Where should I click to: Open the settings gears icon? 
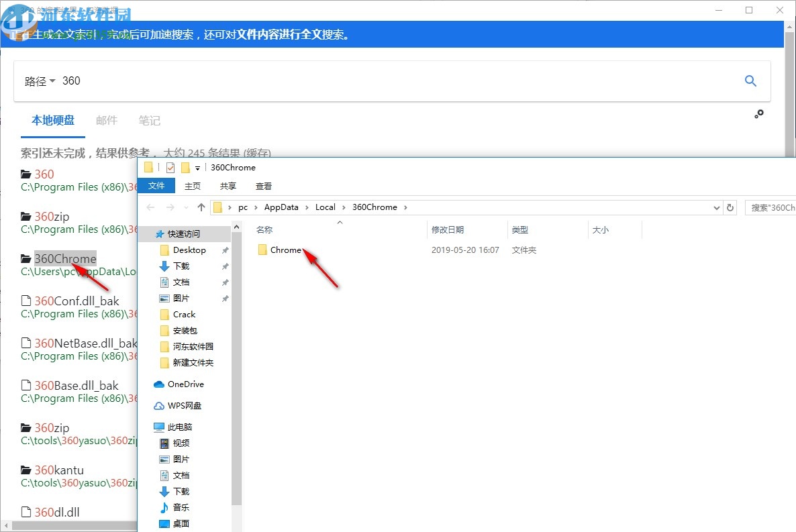click(x=759, y=114)
